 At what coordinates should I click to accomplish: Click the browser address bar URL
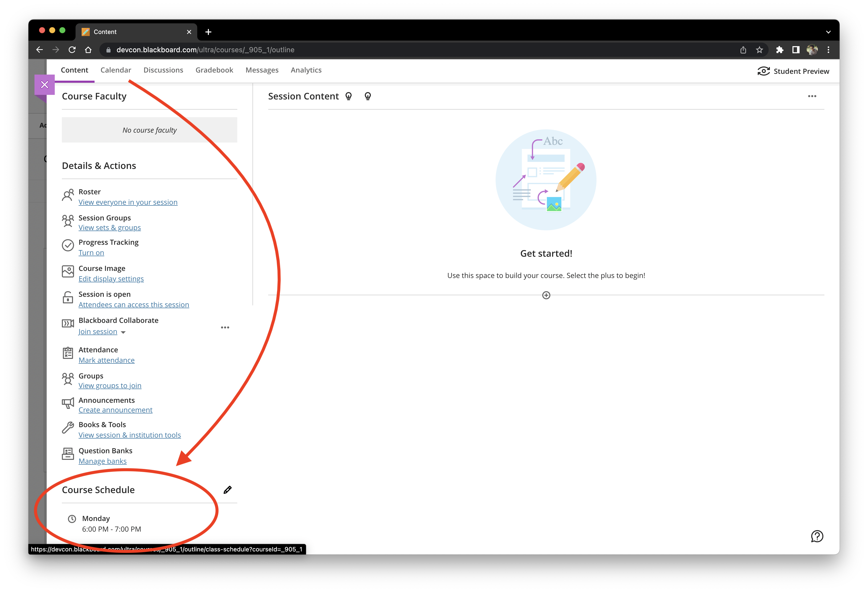205,50
